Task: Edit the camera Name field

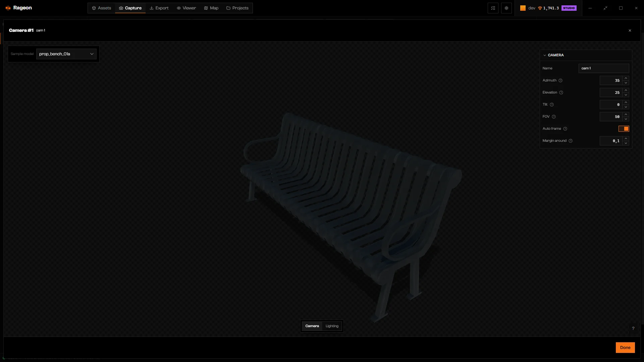Action: 603,68
